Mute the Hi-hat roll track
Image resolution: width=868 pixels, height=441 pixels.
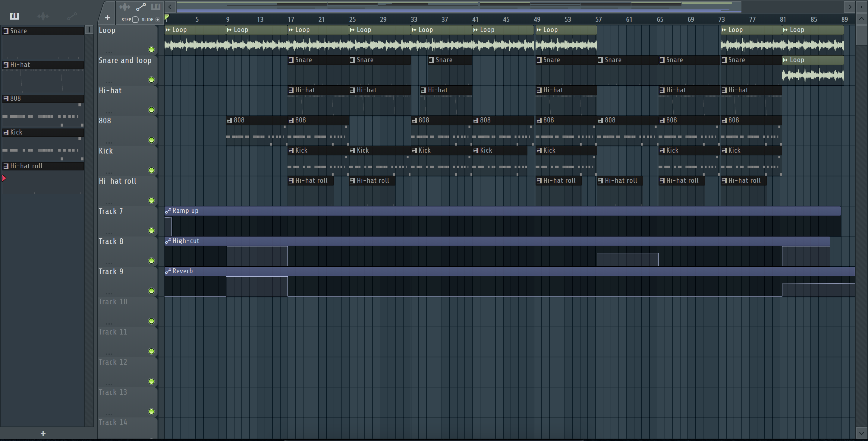[x=152, y=201]
